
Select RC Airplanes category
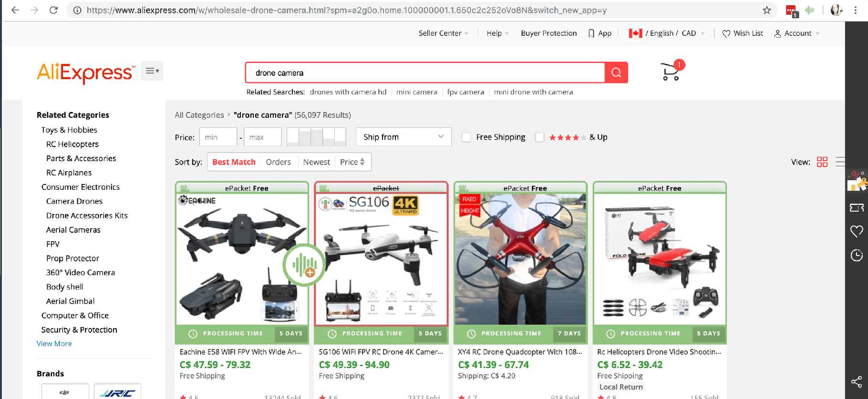coord(69,173)
